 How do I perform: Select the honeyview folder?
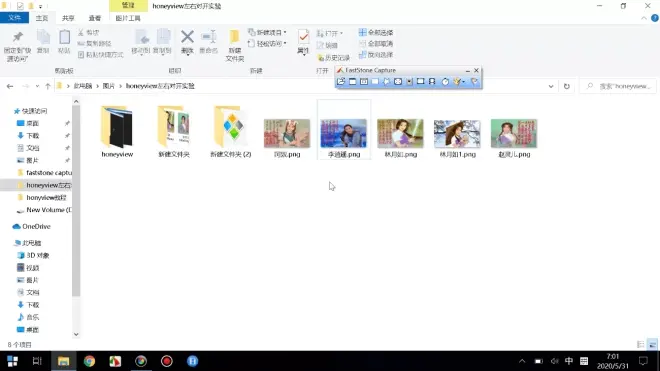point(117,132)
